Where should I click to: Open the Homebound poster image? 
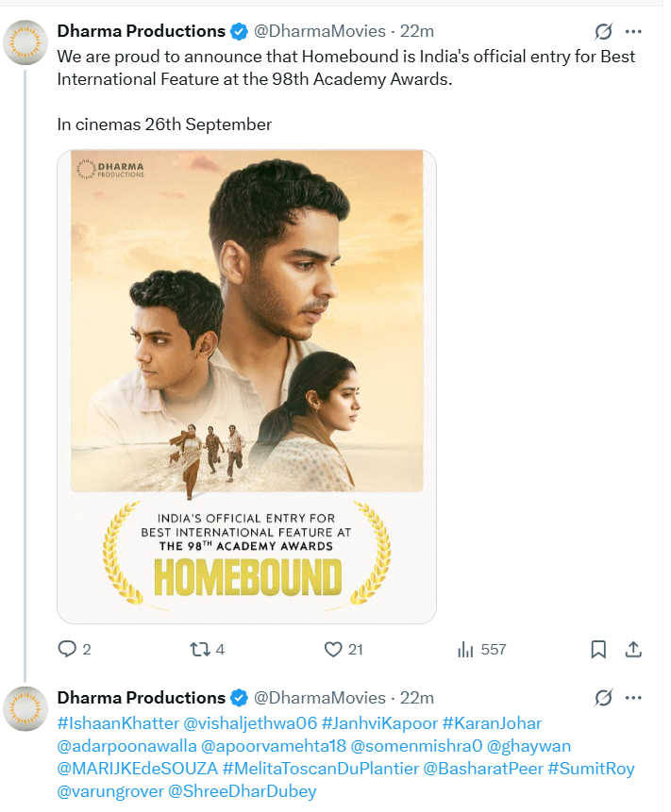pos(246,387)
